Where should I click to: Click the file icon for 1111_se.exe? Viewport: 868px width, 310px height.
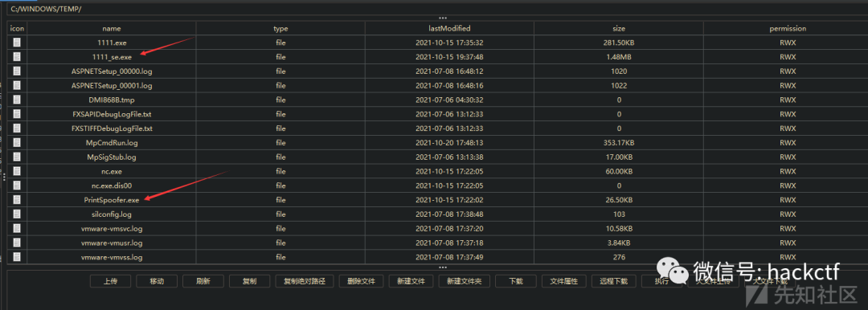point(17,56)
